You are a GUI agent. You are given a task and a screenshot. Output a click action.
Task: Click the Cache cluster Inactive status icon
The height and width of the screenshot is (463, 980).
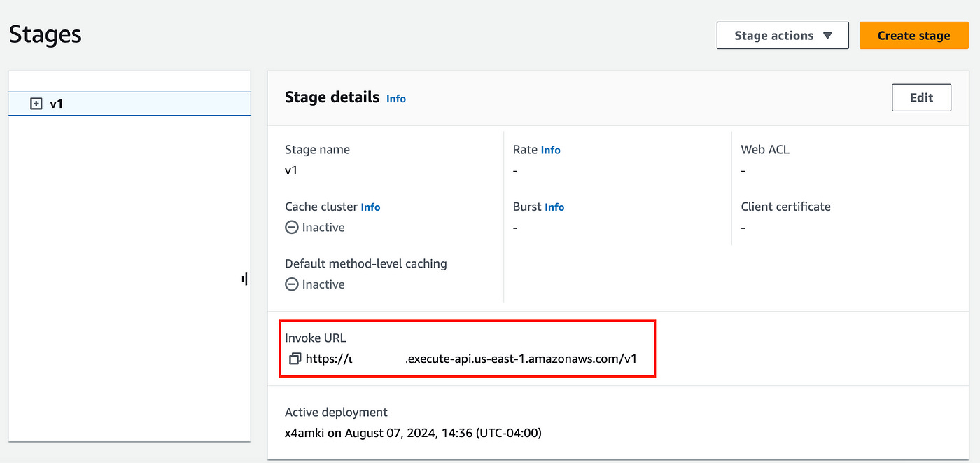click(292, 228)
